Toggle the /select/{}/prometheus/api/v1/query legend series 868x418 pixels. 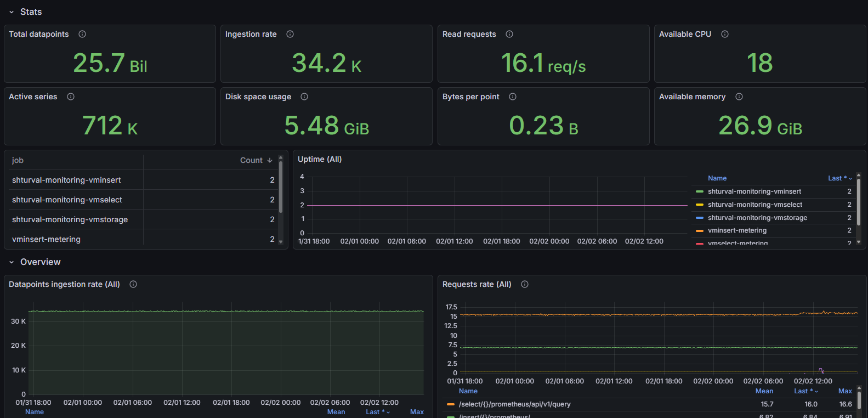[x=514, y=404]
